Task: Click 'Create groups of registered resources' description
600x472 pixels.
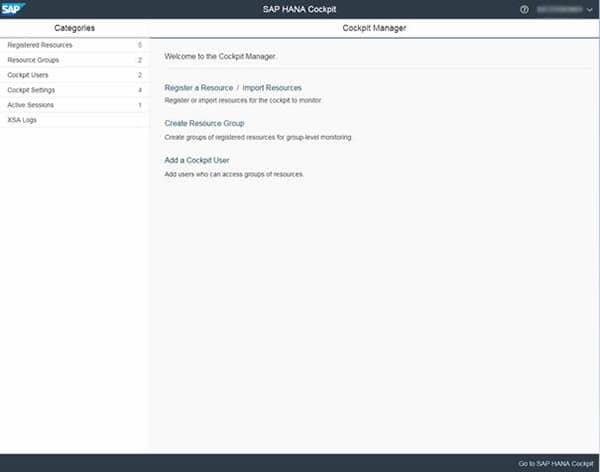Action: (258, 137)
